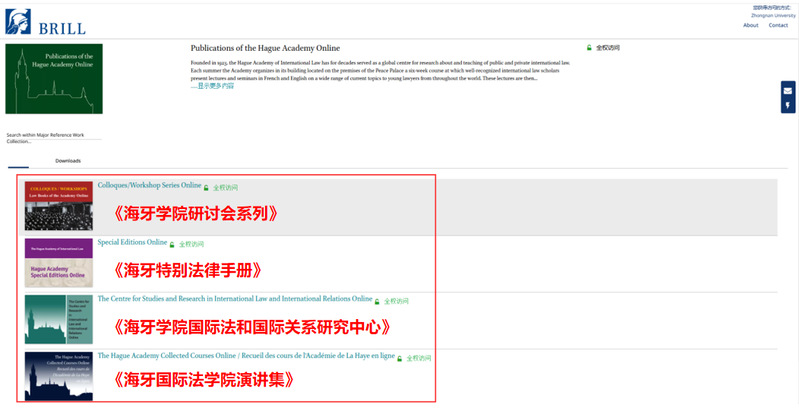
Task: Open the Contact page
Action: pyautogui.click(x=778, y=25)
